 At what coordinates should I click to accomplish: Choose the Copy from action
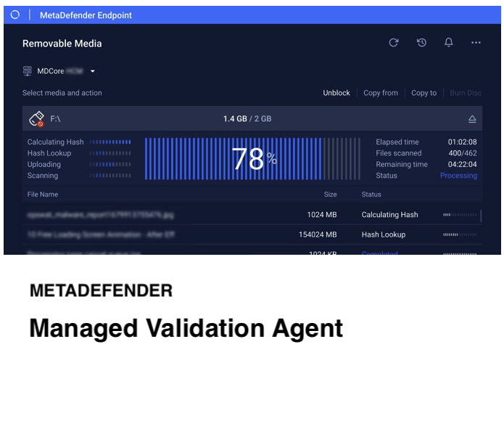381,93
